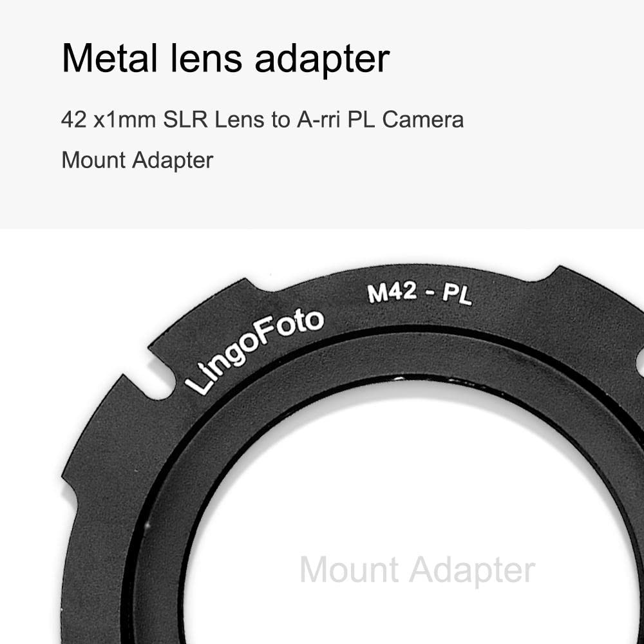
Task: Click the word "adapter" in the heading
Action: point(322,60)
